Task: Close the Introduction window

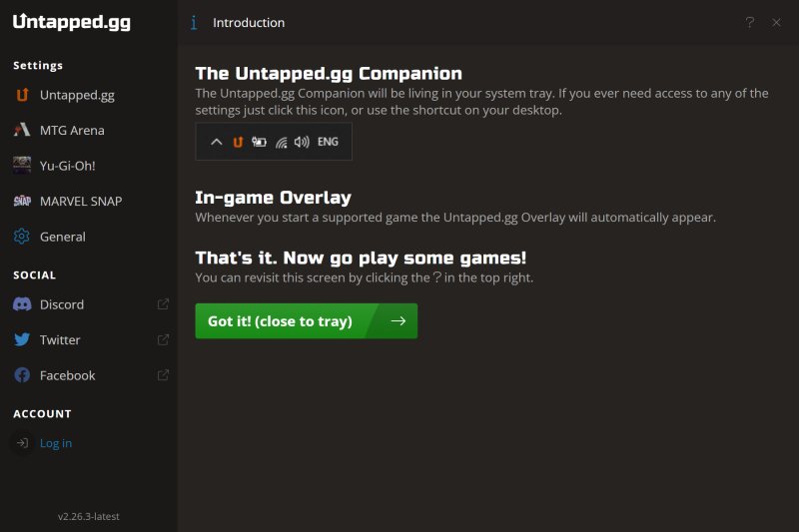Action: coord(776,22)
